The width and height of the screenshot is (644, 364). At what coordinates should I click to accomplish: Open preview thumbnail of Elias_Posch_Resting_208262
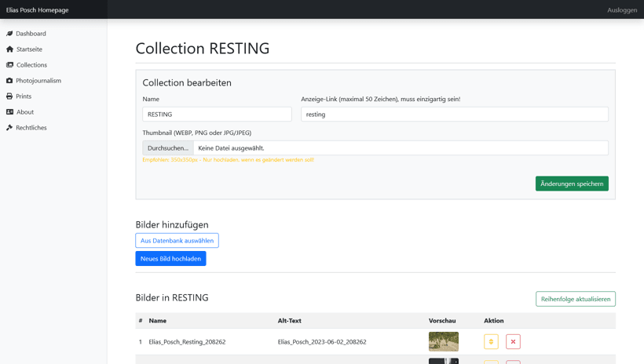[x=444, y=341]
